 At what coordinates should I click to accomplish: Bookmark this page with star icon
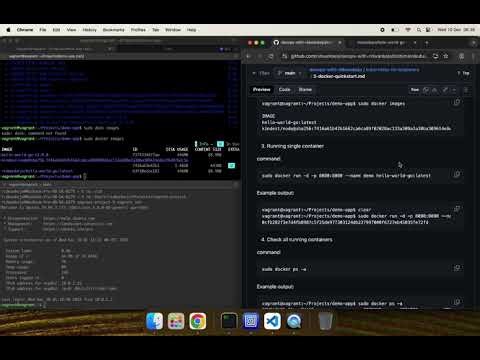coord(446,56)
